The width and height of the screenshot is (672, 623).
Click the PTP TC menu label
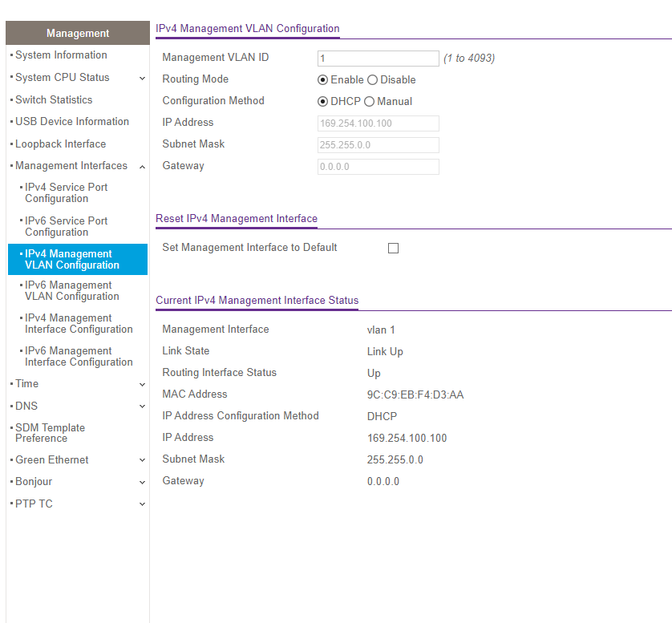[34, 504]
